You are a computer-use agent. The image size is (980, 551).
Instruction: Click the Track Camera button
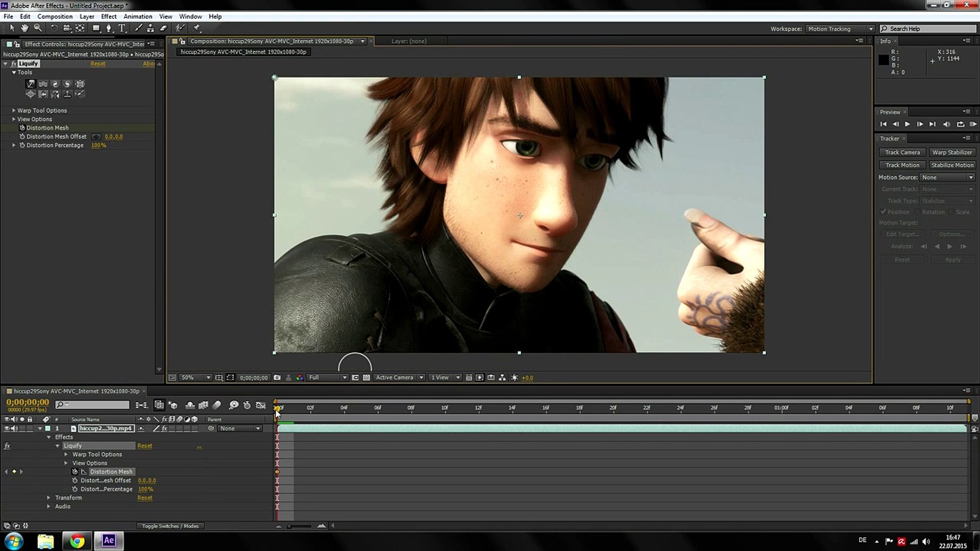point(902,153)
